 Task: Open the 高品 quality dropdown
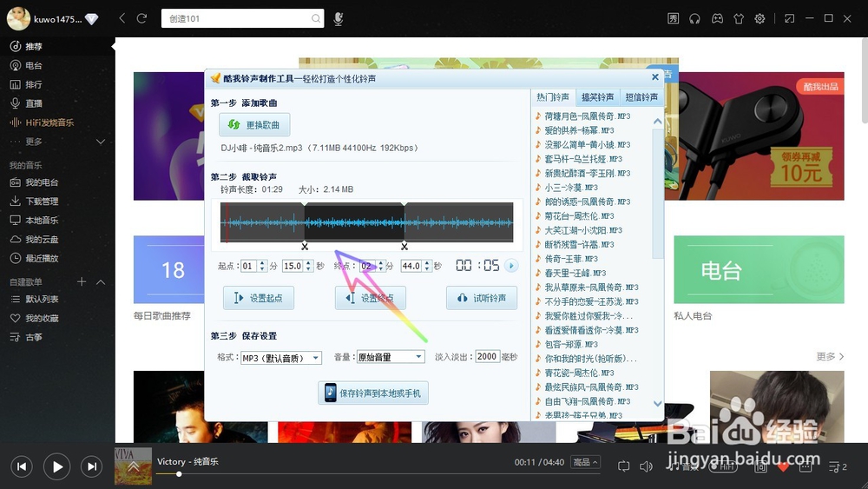(586, 462)
